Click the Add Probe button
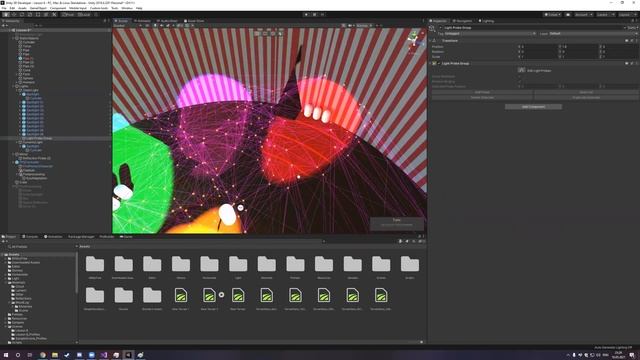Screen dimensions: 640x360 pos(482,92)
